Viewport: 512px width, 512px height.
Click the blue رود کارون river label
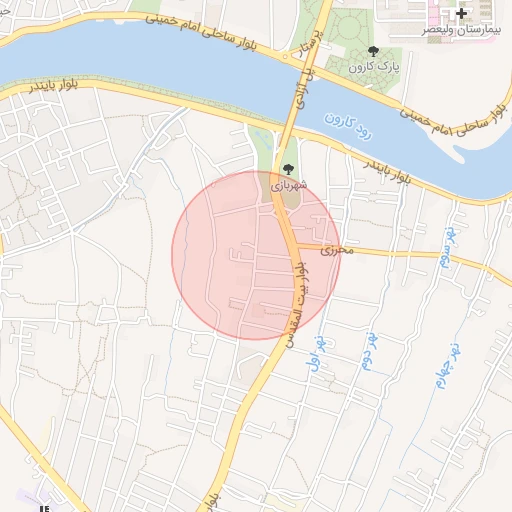(347, 127)
